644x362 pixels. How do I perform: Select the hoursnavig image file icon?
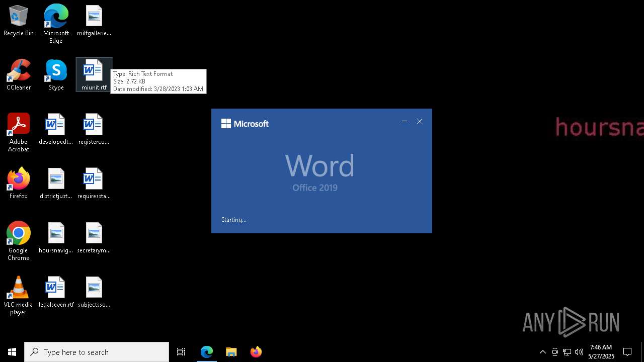click(56, 238)
